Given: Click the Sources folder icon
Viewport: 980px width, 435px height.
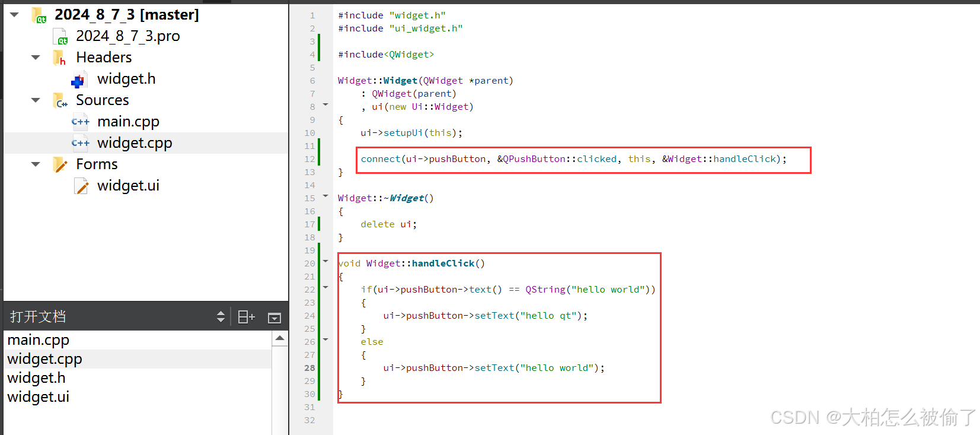Looking at the screenshot, I should tap(60, 100).
